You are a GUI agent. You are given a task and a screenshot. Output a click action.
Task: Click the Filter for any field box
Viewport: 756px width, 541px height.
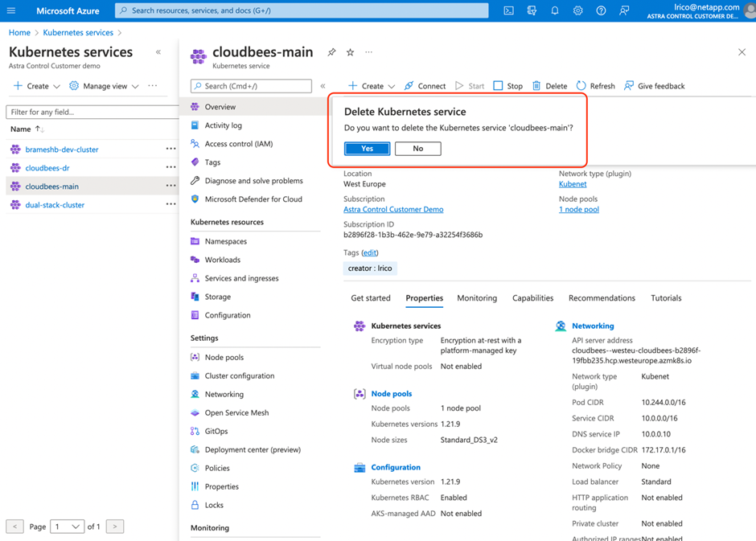92,113
